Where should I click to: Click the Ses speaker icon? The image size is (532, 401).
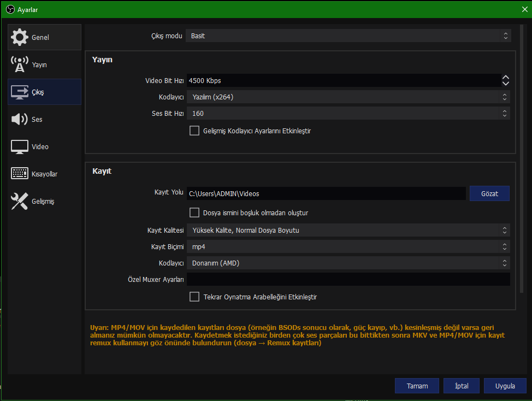(19, 119)
